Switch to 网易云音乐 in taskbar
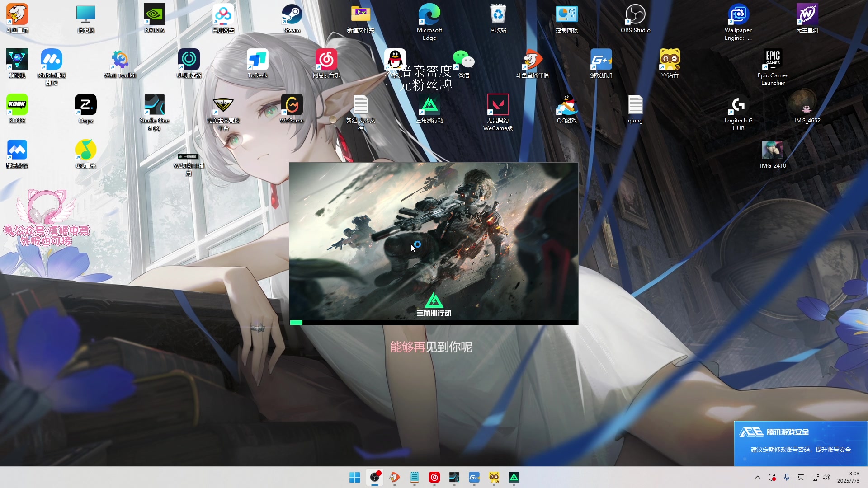This screenshot has height=488, width=868. tap(434, 477)
